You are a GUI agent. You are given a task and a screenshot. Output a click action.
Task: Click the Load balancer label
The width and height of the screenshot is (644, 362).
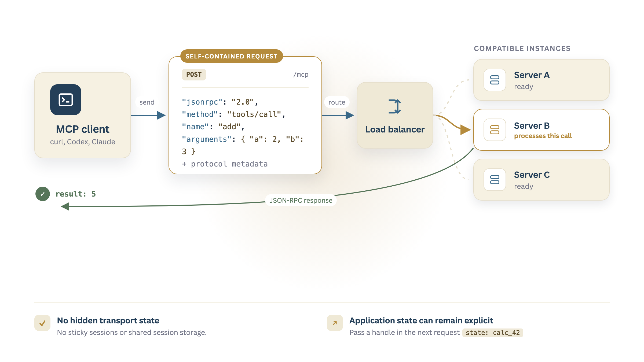(x=395, y=130)
